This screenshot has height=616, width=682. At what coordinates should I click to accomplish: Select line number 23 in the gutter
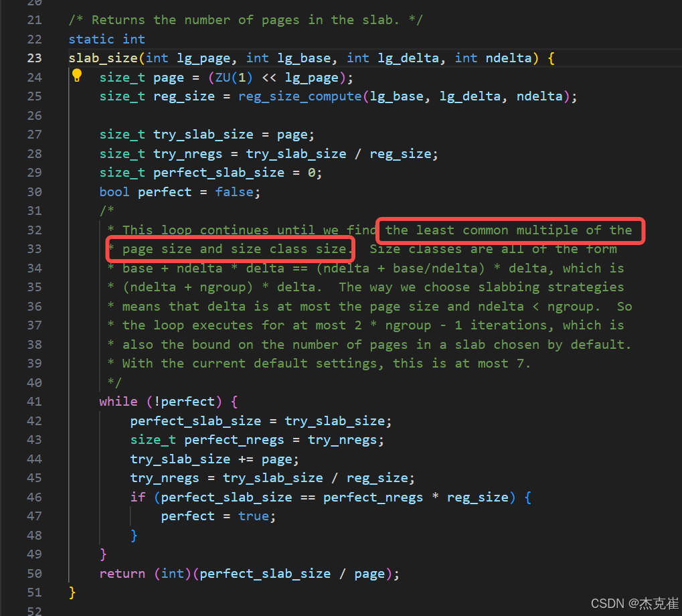pyautogui.click(x=34, y=58)
